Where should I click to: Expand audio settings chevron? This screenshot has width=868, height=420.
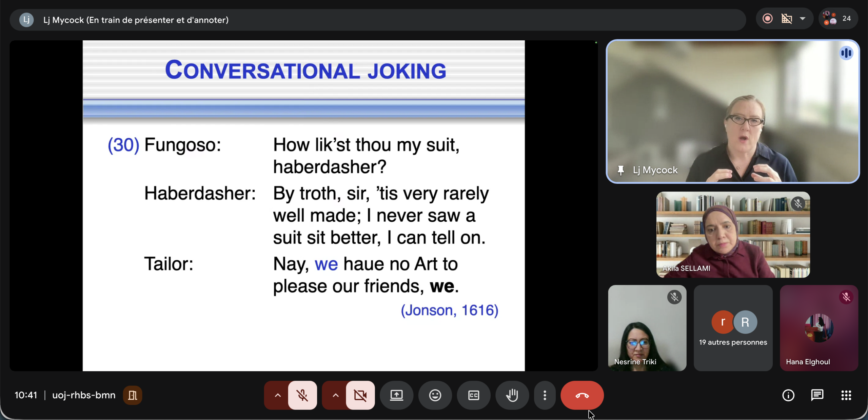pos(278,395)
